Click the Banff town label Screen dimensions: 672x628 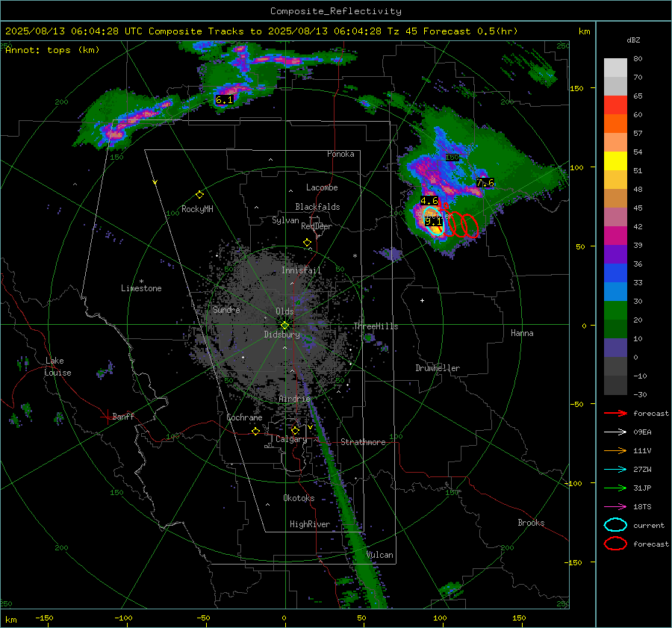coord(123,416)
